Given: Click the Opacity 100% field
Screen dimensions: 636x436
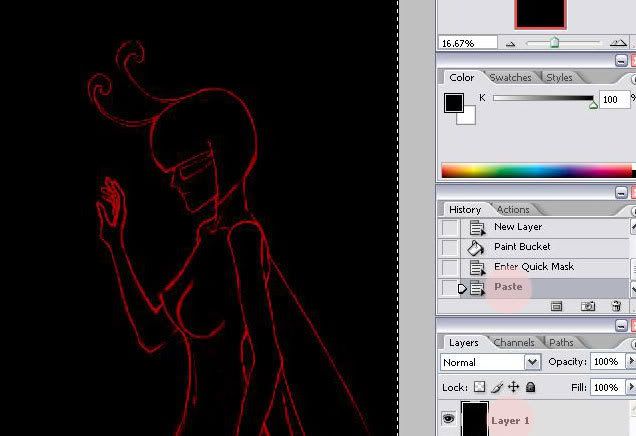Looking at the screenshot, I should tap(608, 361).
